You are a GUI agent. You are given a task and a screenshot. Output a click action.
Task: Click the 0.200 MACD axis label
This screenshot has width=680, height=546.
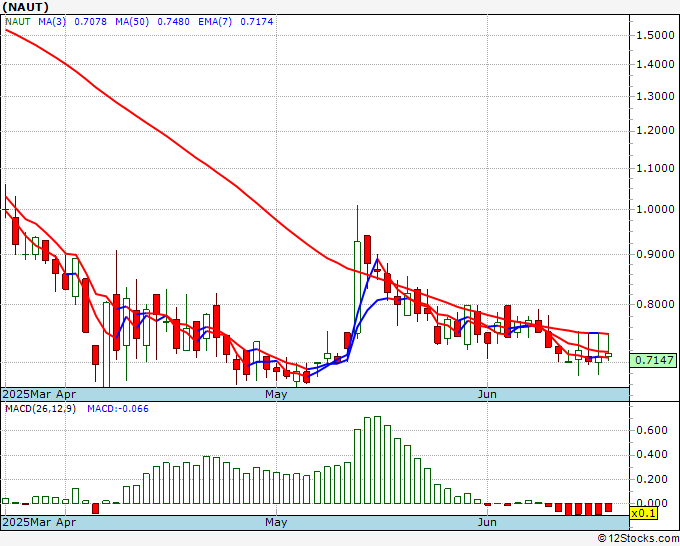[651, 480]
